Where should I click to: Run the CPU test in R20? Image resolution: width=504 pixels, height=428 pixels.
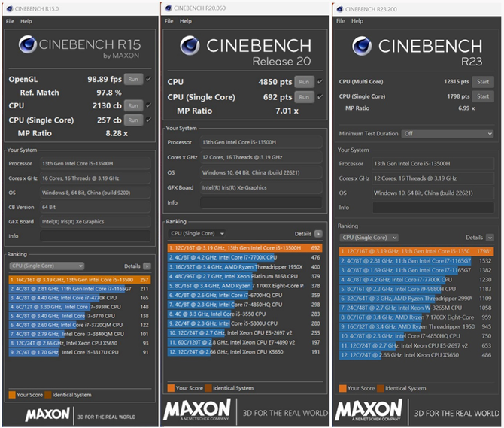[x=304, y=82]
